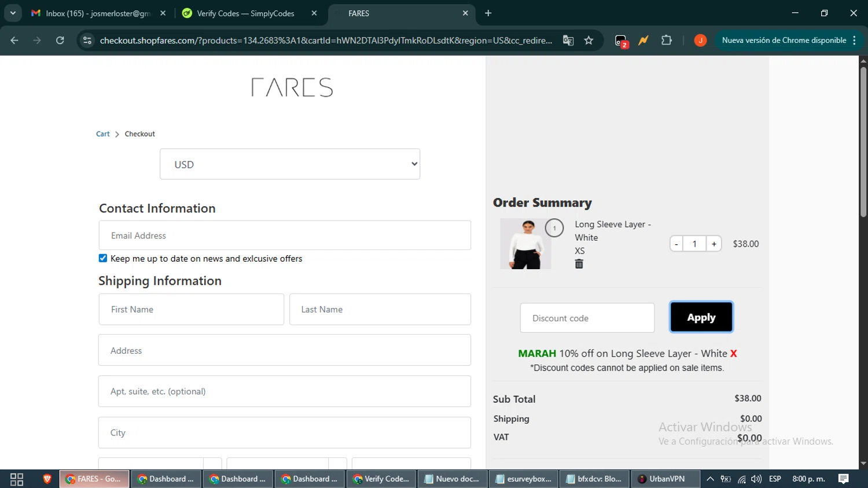Open Nuevo doc notepad taskbar item
The image size is (868, 488).
451,479
